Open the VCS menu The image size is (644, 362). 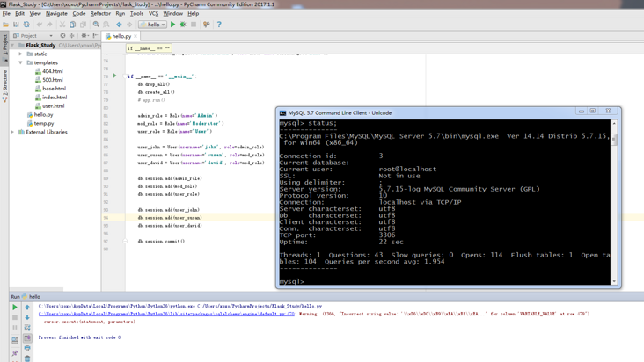coord(153,13)
